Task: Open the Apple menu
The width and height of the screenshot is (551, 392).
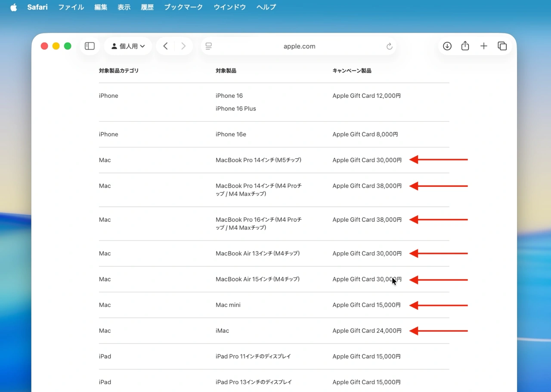Action: pos(14,7)
